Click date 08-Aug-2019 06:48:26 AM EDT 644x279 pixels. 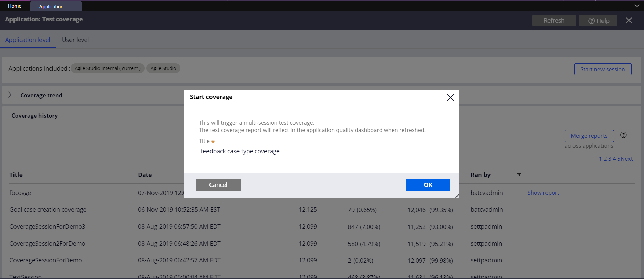(179, 244)
